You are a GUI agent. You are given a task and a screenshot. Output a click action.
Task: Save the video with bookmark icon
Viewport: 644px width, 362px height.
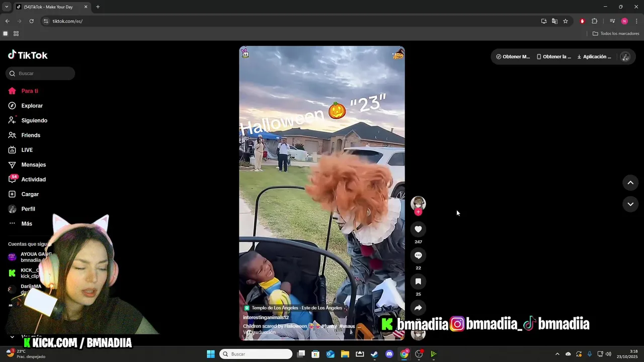(x=418, y=282)
